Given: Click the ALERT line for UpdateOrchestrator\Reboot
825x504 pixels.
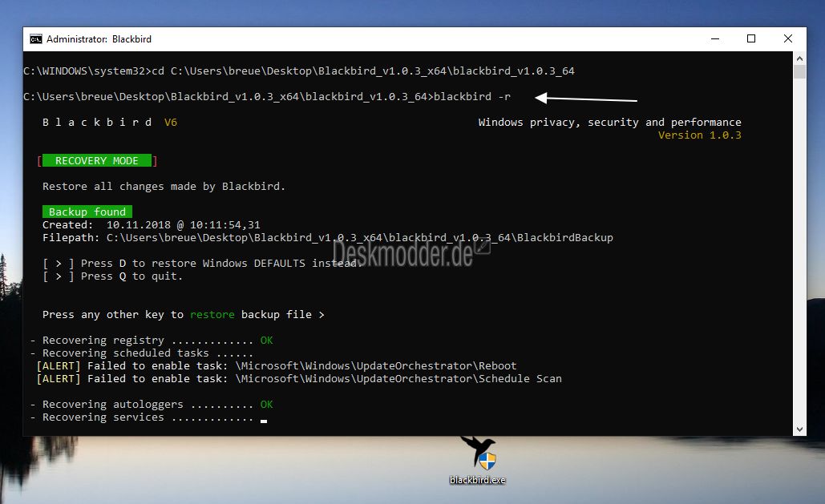Looking at the screenshot, I should click(277, 365).
